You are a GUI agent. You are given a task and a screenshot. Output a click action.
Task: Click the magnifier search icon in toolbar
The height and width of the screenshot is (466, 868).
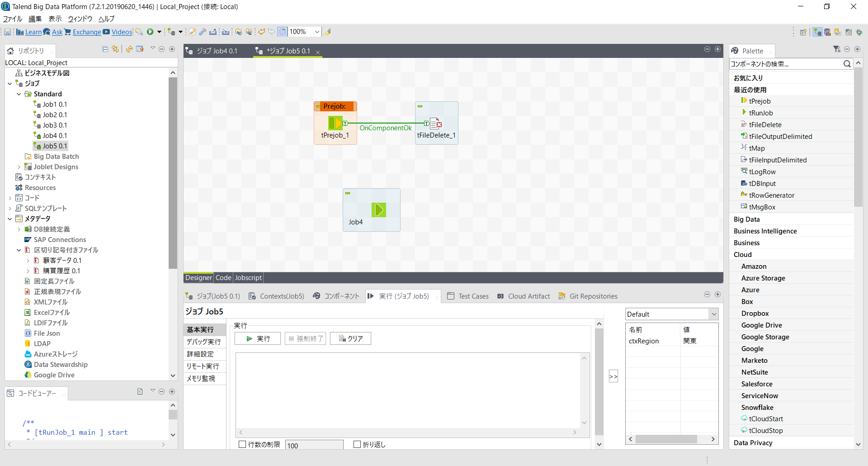tap(139, 32)
